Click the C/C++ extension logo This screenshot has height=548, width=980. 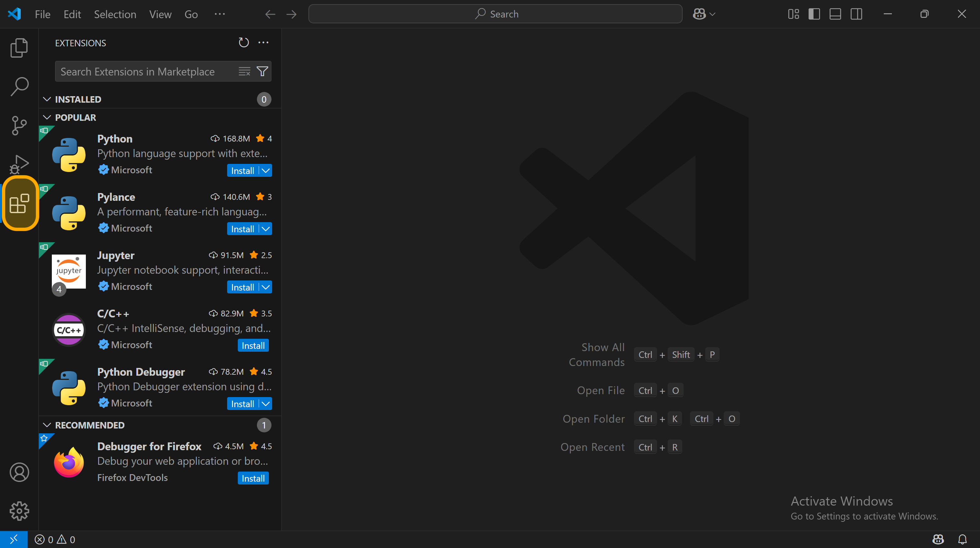click(69, 330)
